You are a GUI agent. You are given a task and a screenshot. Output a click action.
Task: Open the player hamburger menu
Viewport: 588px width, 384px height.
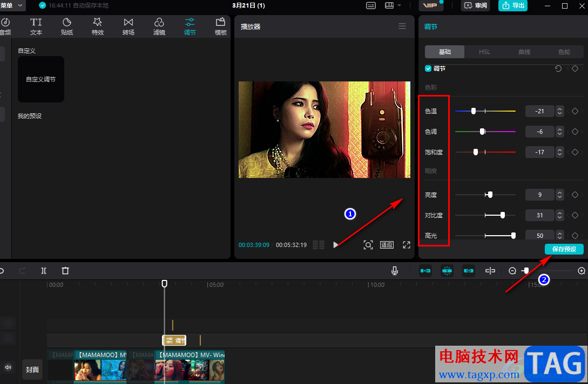click(x=402, y=26)
